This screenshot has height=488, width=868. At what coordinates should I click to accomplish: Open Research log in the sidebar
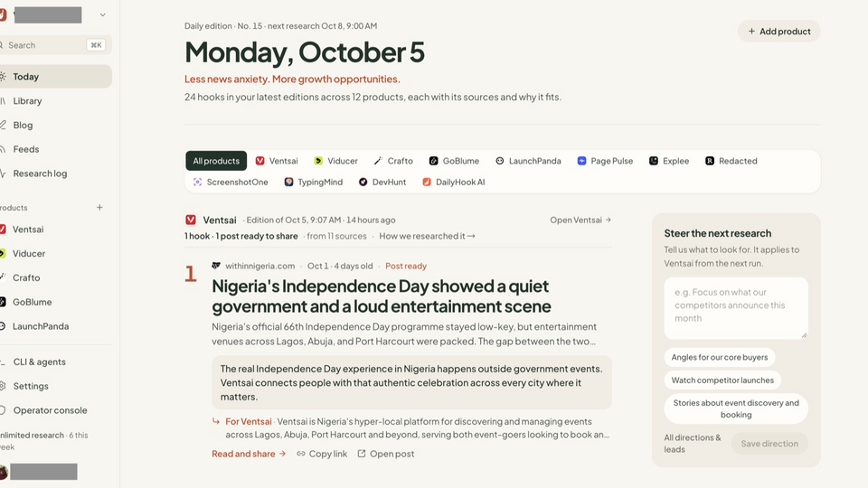point(39,174)
